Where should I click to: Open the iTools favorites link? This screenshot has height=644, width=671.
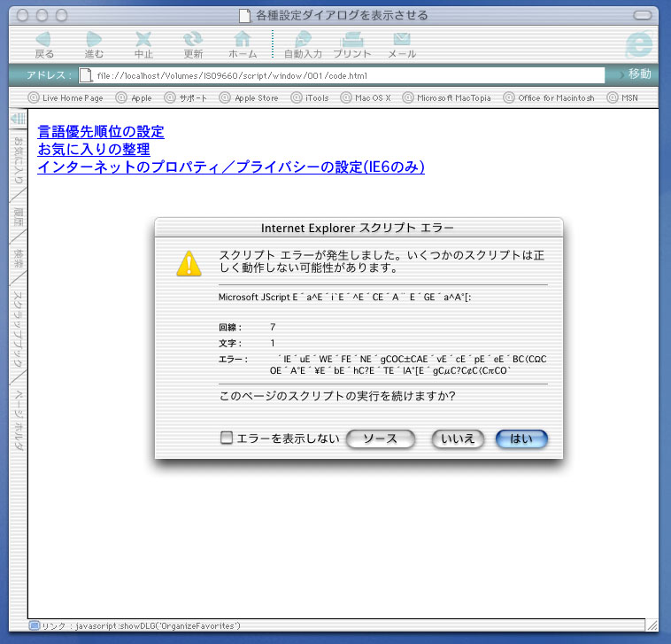point(310,97)
